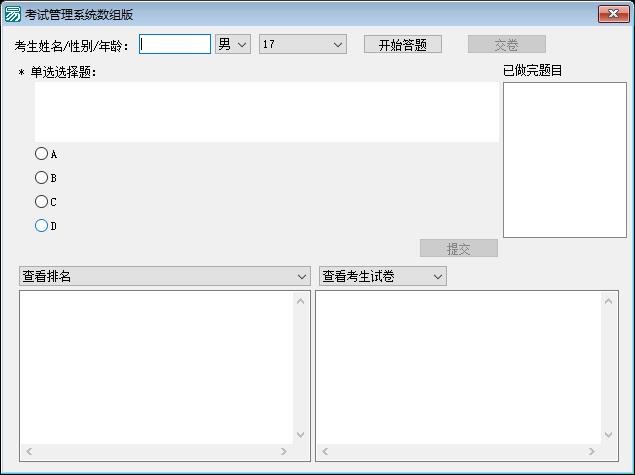
Task: Open the gender dropdown showing 男
Action: pos(233,44)
